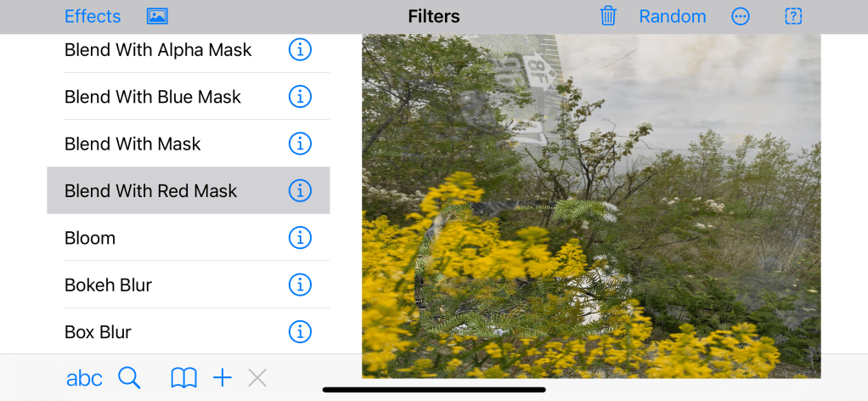Viewport: 868px width, 401px height.
Task: Open the book library icon
Action: 183,379
